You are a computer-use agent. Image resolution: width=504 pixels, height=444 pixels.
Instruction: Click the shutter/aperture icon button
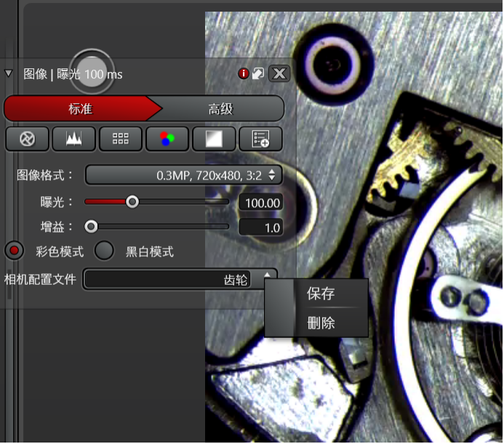(27, 139)
